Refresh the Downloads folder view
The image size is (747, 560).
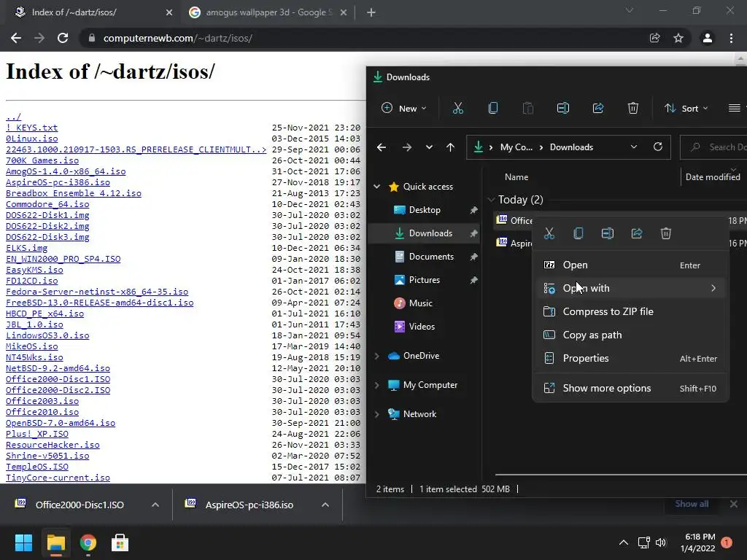tap(658, 147)
